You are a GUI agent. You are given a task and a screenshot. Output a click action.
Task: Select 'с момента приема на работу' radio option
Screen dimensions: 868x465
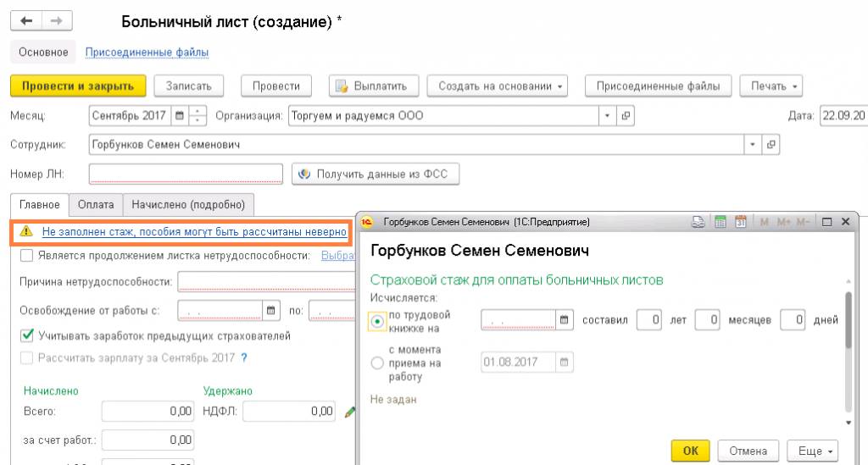coord(377,363)
